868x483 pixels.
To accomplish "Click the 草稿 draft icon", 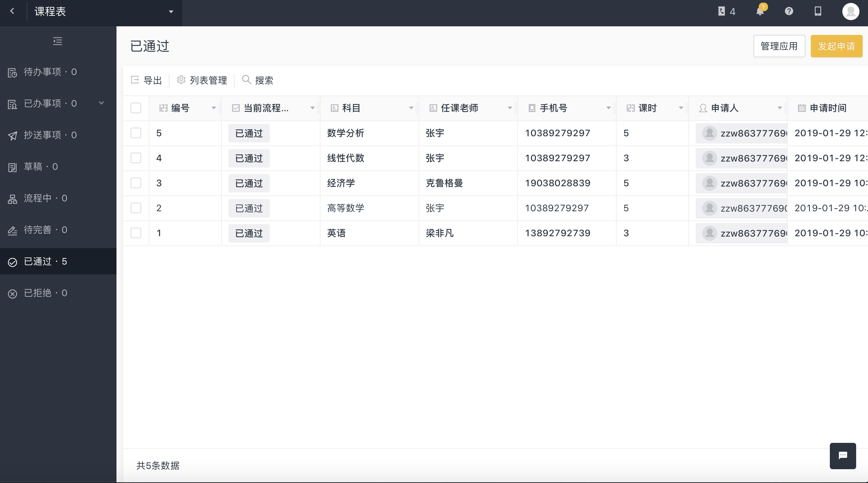I will click(13, 167).
